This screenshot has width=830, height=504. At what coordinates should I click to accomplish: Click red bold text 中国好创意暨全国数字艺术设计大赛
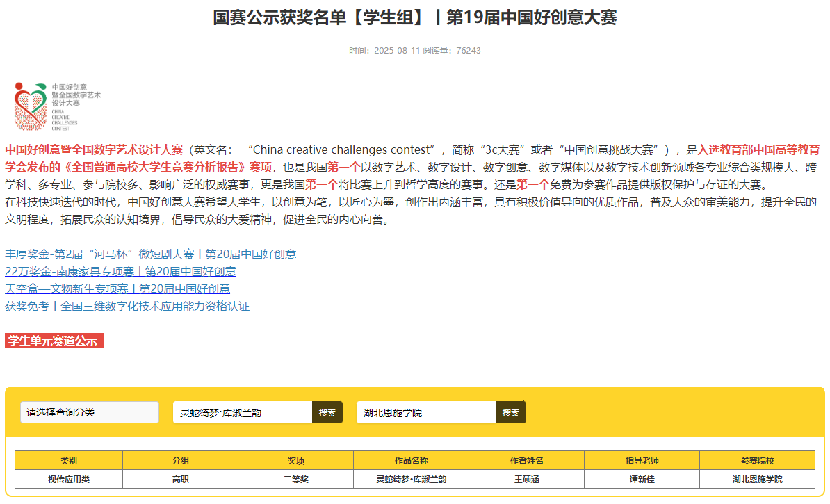tap(94, 150)
